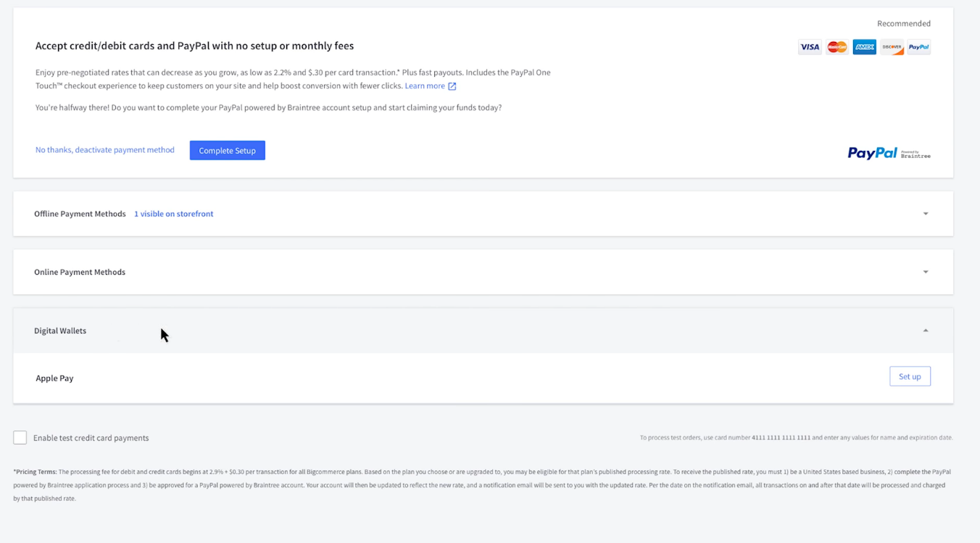Collapse Digital Wallets using the up arrow
The width and height of the screenshot is (980, 543).
tap(926, 331)
